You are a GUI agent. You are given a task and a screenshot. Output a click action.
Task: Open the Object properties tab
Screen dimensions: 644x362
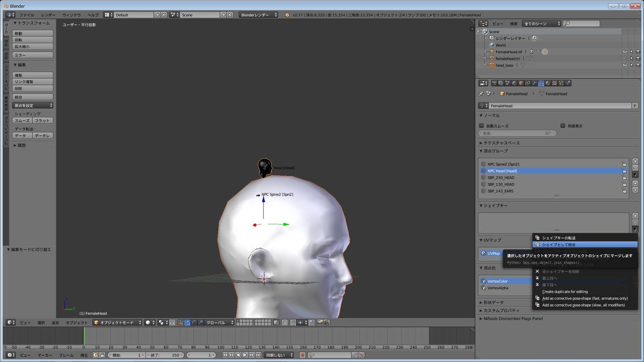[x=521, y=83]
